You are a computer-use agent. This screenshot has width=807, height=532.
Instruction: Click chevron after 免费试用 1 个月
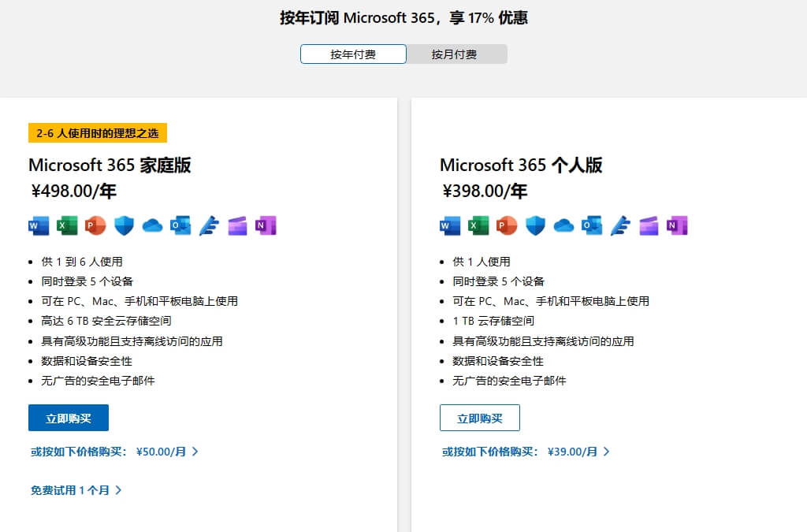coord(118,490)
